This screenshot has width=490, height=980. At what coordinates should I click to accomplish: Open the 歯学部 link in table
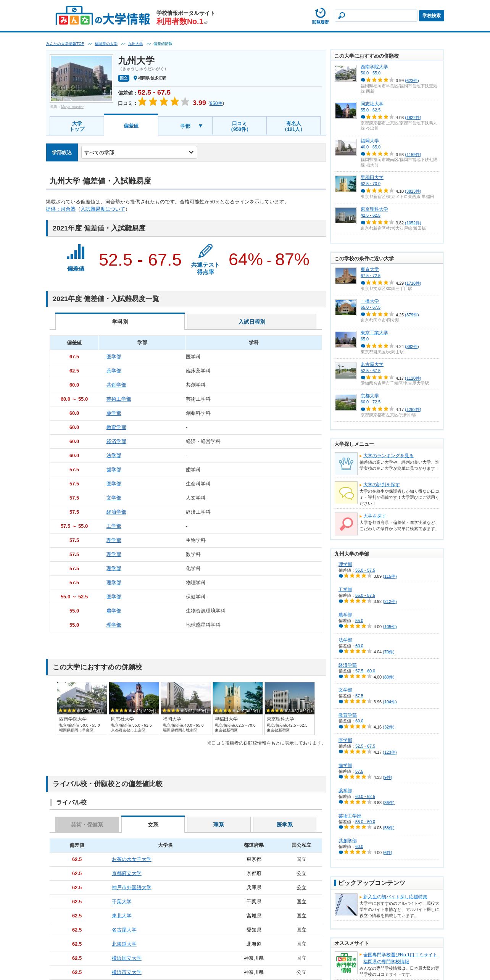tap(114, 469)
